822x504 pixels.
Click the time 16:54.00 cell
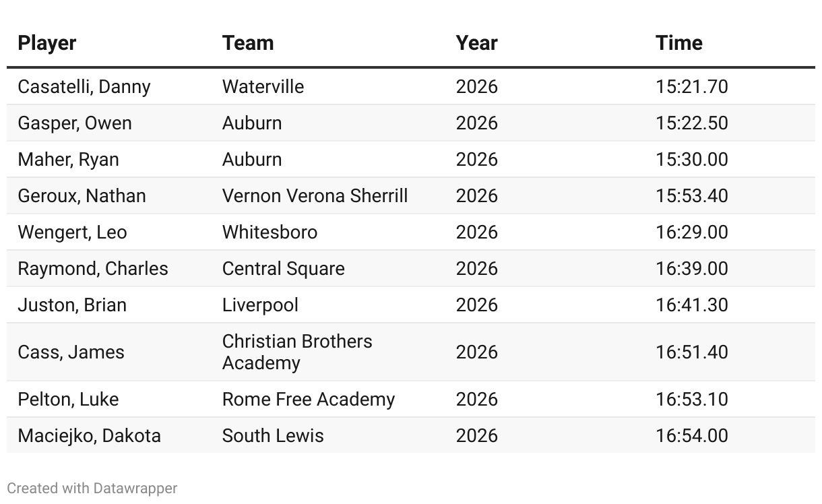692,436
